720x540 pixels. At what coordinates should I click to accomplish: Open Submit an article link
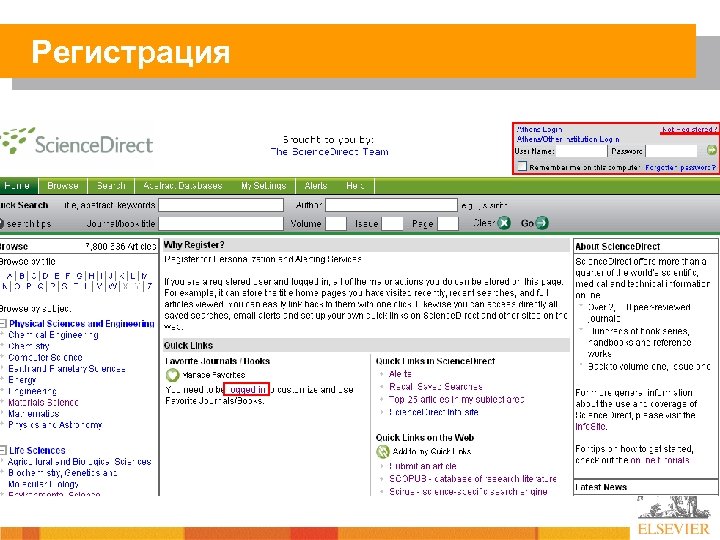pos(422,466)
